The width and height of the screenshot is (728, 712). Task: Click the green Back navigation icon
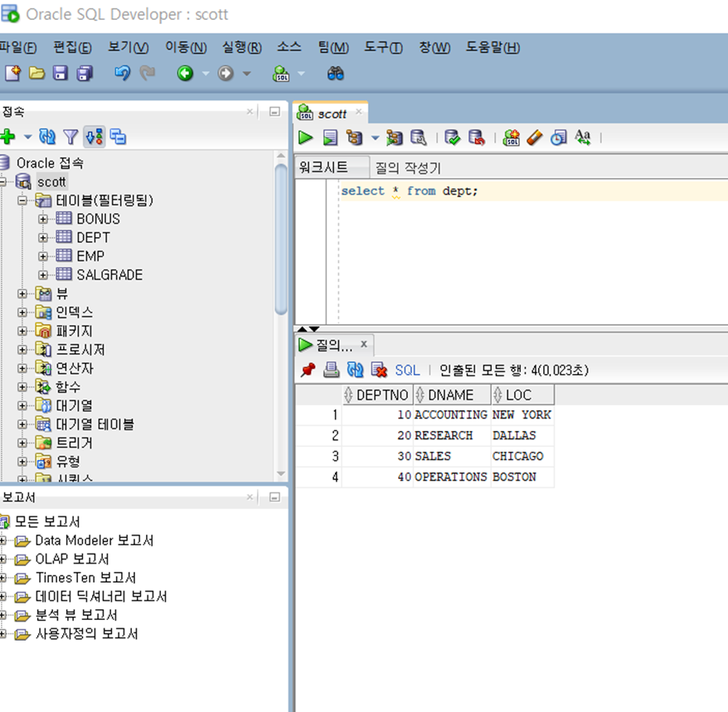(x=185, y=73)
